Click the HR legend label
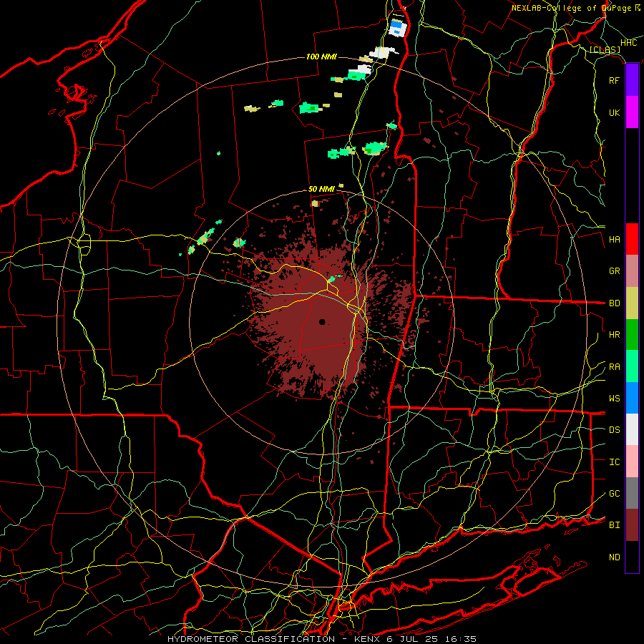Viewport: 644px width, 644px height. pyautogui.click(x=614, y=335)
